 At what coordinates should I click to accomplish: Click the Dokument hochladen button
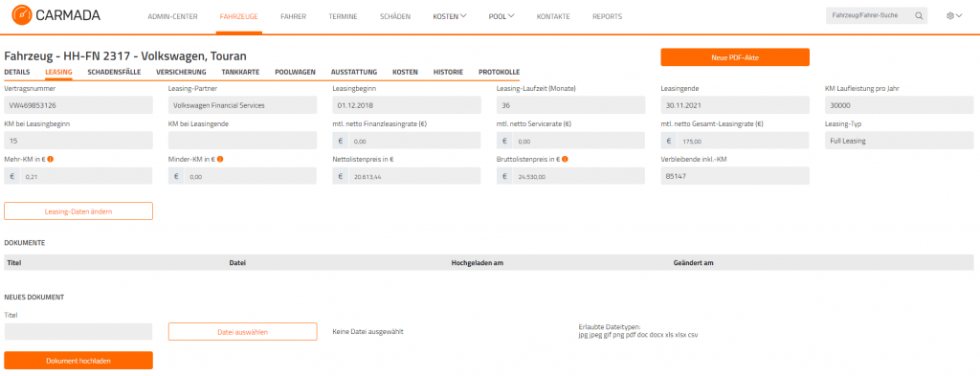point(78,361)
